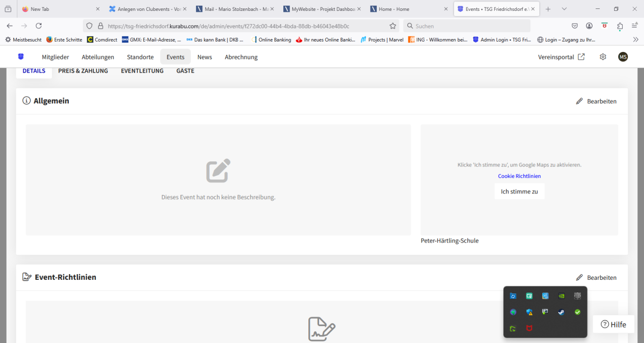Open Windows Security warning shield tray icon

[529, 312]
